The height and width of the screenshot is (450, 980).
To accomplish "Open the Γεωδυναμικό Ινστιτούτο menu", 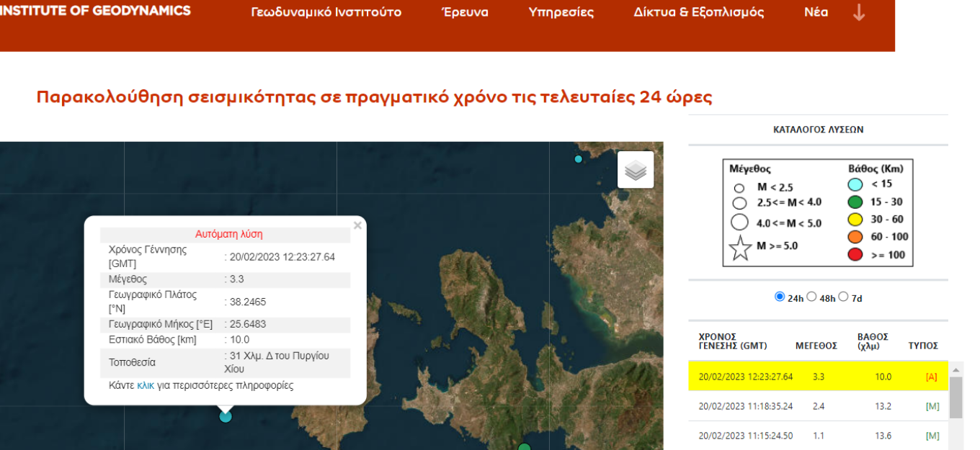I will point(326,12).
